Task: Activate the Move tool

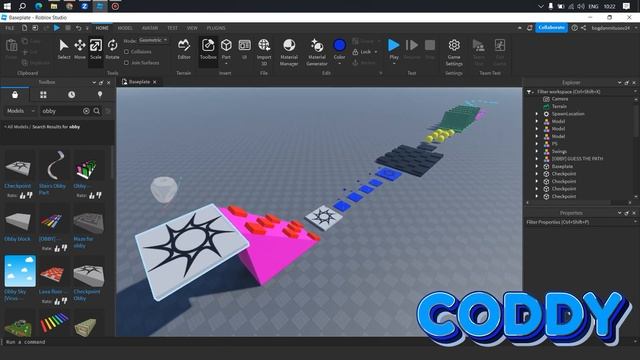Action: pos(80,49)
